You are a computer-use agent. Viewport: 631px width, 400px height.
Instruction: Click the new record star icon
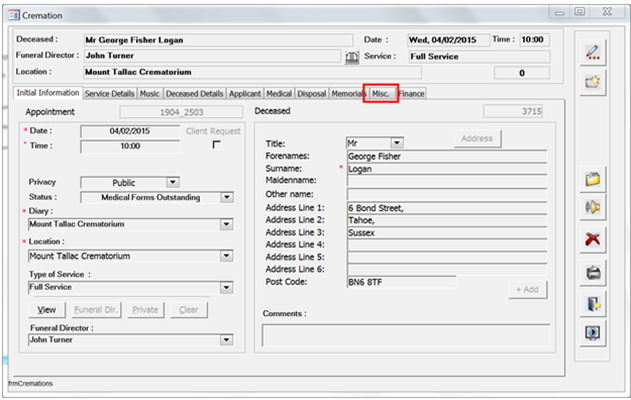pos(593,82)
